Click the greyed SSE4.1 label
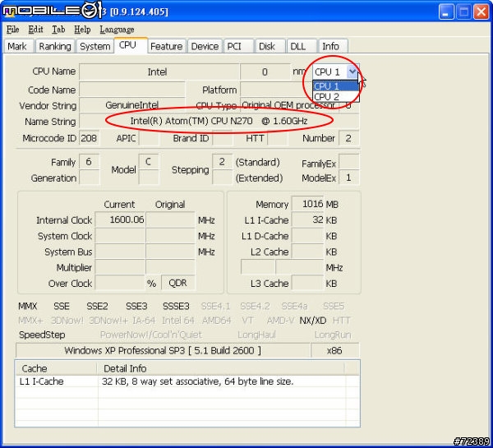 [x=215, y=306]
